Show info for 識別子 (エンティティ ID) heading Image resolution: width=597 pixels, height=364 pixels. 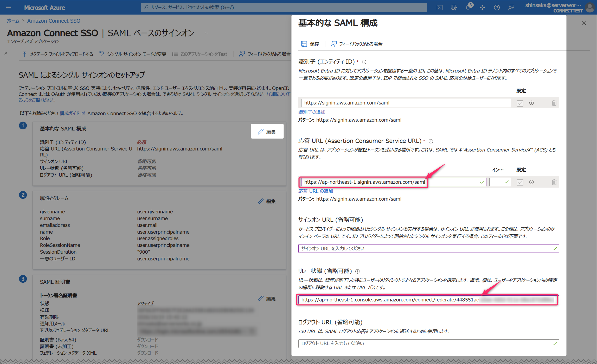tap(364, 62)
